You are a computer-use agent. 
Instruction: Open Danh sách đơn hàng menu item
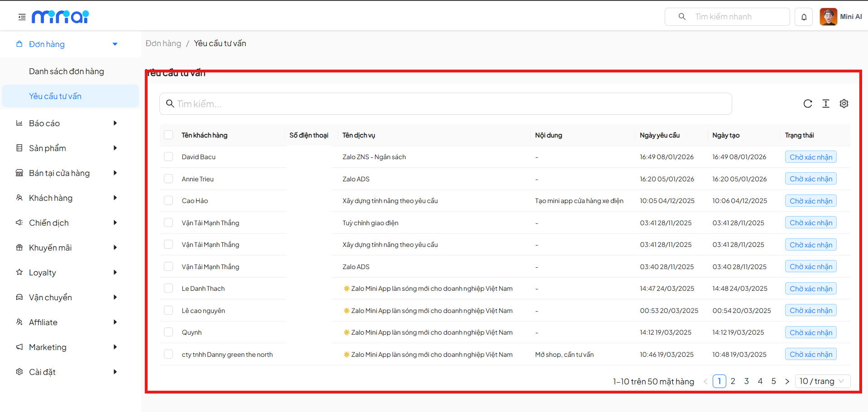click(x=67, y=71)
